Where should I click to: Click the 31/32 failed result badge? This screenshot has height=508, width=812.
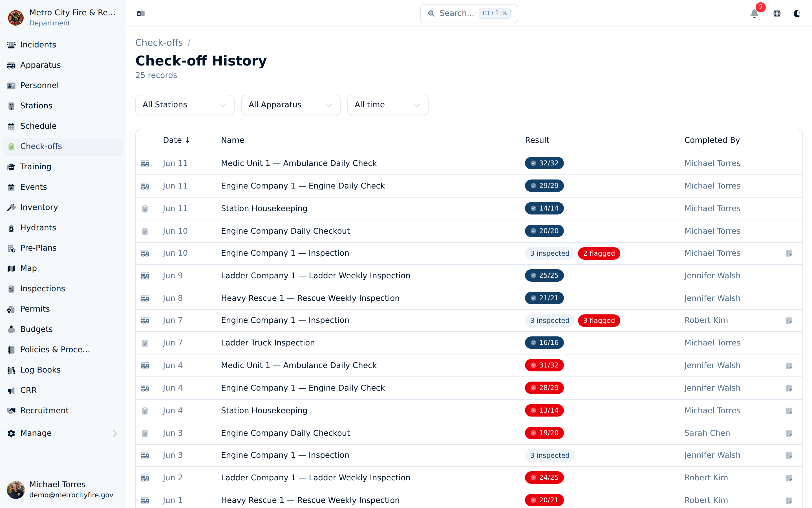coord(544,365)
